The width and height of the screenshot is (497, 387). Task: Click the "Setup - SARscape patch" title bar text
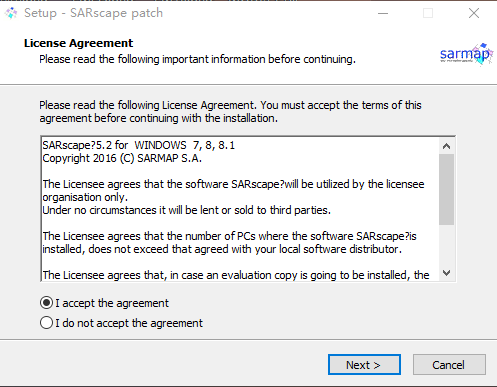[93, 13]
